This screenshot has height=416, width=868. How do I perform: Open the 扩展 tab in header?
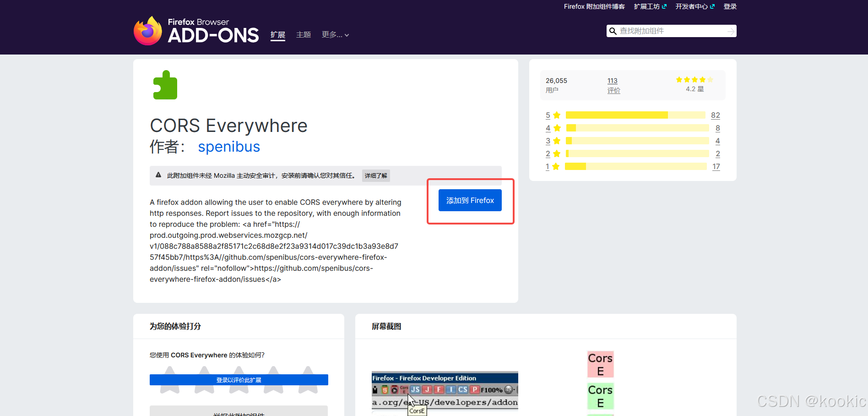(x=277, y=35)
